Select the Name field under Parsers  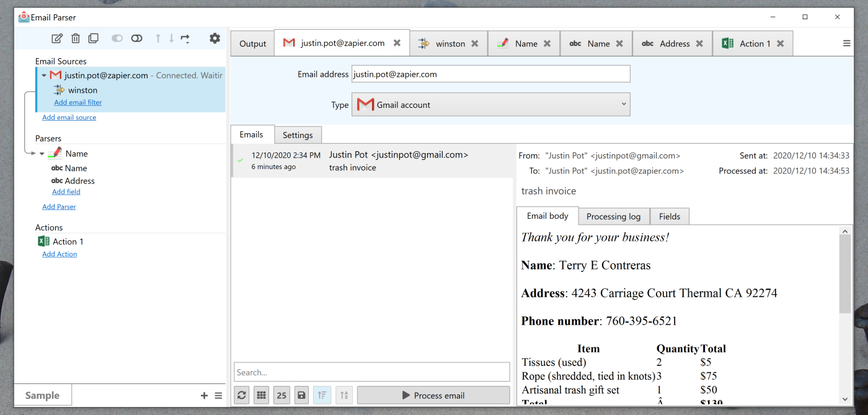(x=76, y=168)
